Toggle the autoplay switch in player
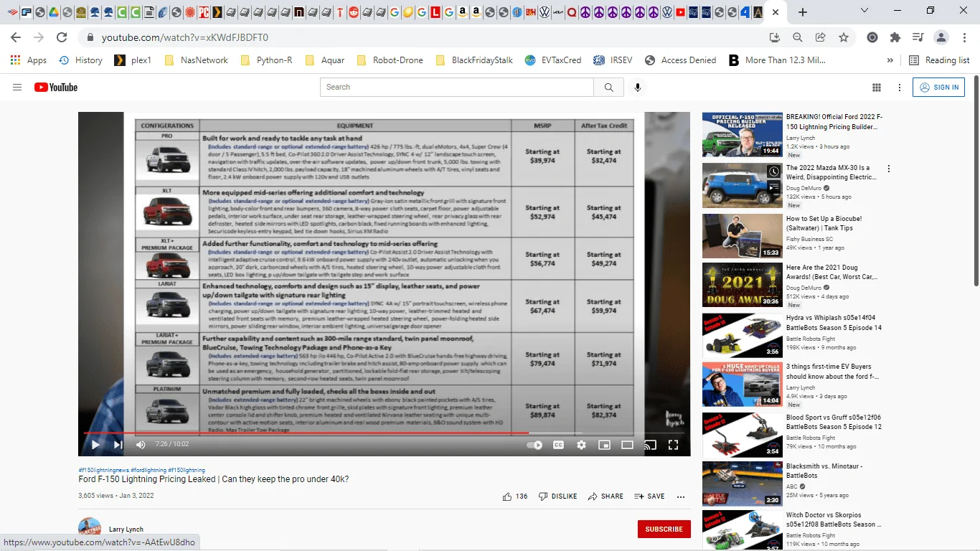Viewport: 980px width, 551px height. (x=534, y=445)
